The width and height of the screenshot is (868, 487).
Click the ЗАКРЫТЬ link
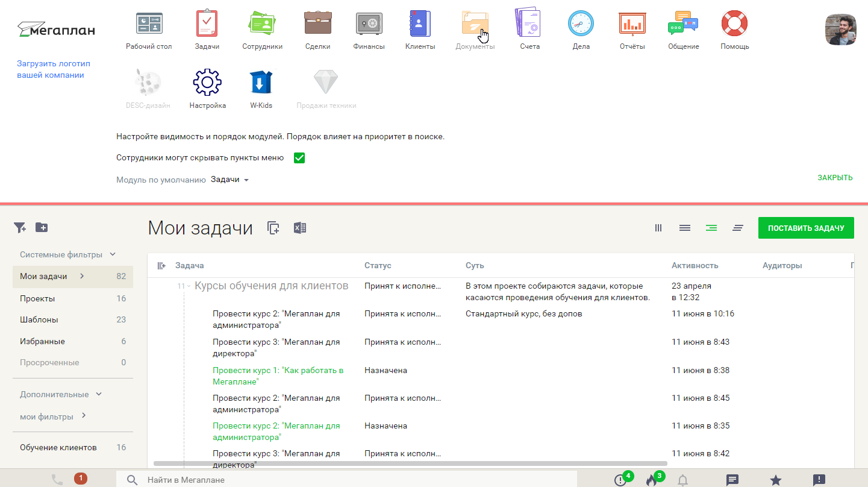pyautogui.click(x=835, y=178)
